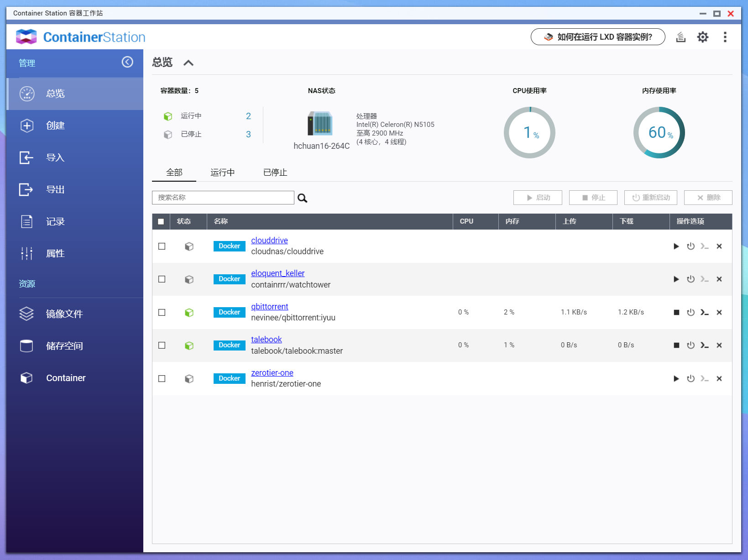Open the Images (镜像文件) sidebar item
The image size is (748, 560).
(75, 314)
